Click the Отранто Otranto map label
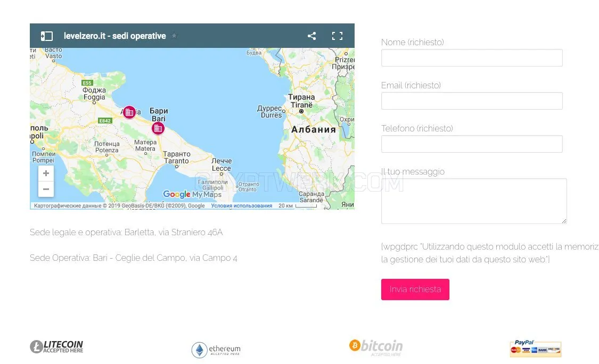 [249, 187]
